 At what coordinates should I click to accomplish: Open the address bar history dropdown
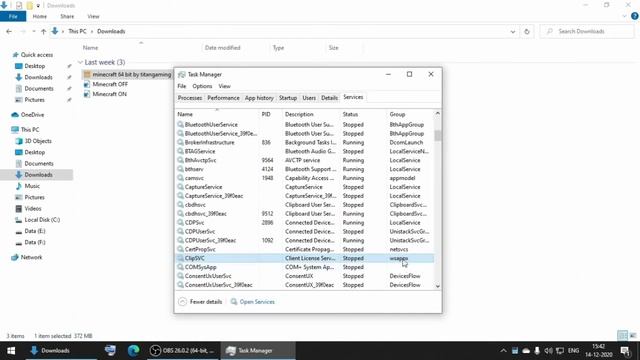click(513, 31)
